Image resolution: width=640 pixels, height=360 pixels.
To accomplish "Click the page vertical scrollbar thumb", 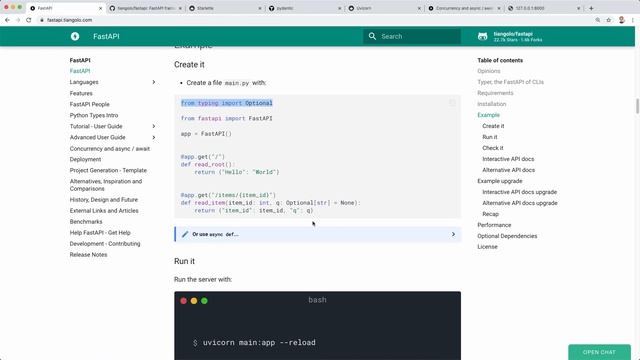I will 637,107.
